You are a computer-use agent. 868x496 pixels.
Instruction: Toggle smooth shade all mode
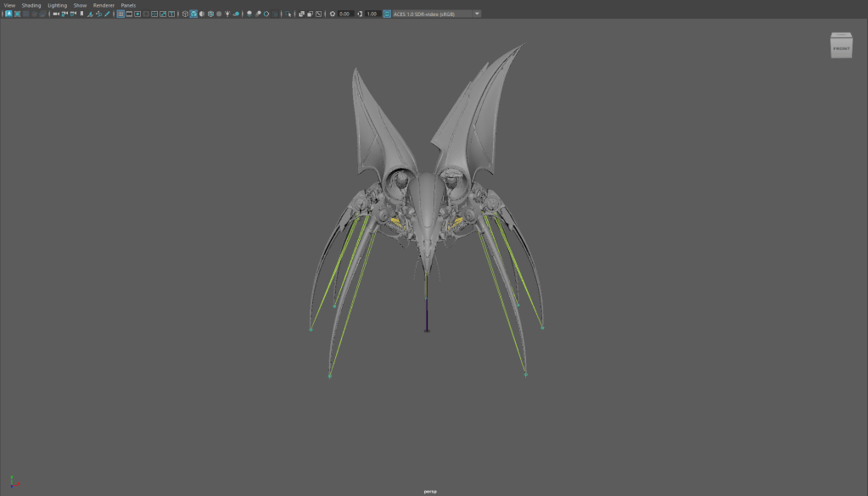point(193,14)
